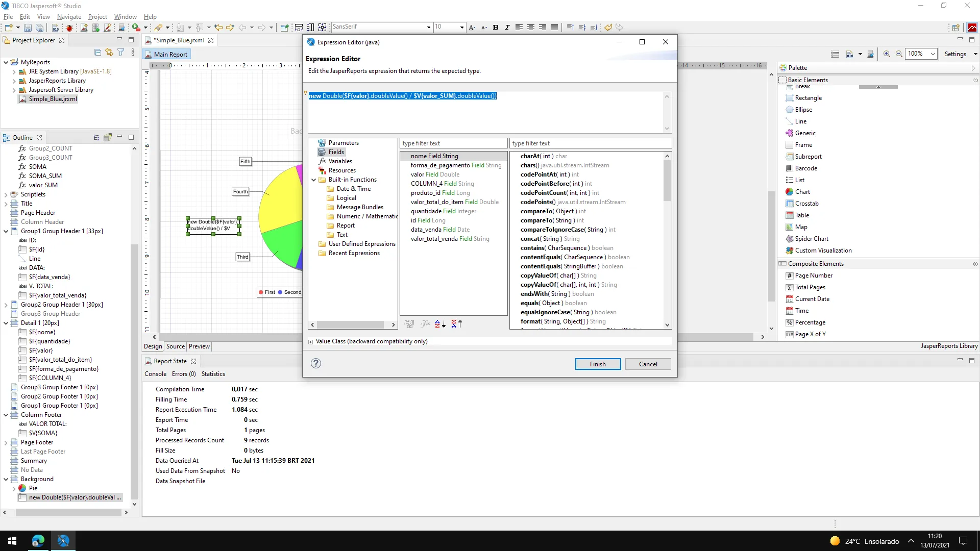Click the Finish button
Screen dimensions: 980x551
click(x=598, y=364)
